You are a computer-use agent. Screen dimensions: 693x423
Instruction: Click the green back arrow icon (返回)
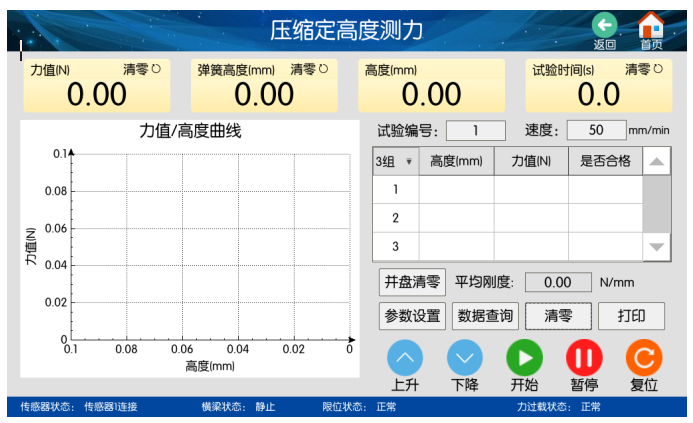coord(604,26)
